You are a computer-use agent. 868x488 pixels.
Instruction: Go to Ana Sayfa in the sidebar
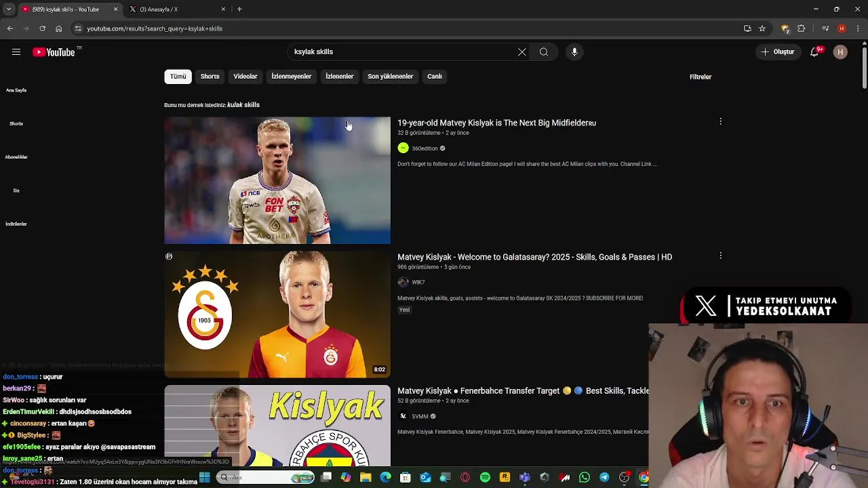[16, 90]
